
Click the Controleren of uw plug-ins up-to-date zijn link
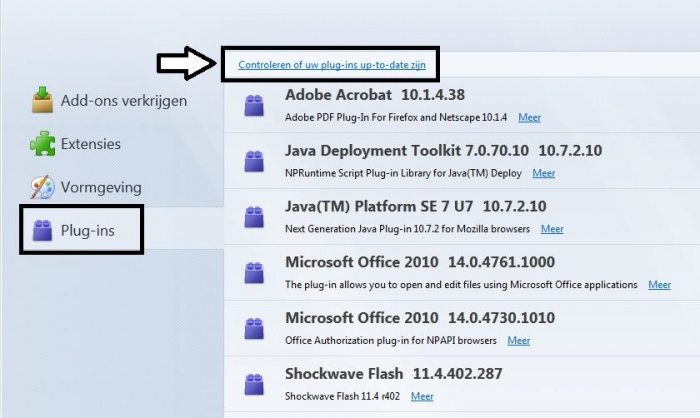click(332, 65)
